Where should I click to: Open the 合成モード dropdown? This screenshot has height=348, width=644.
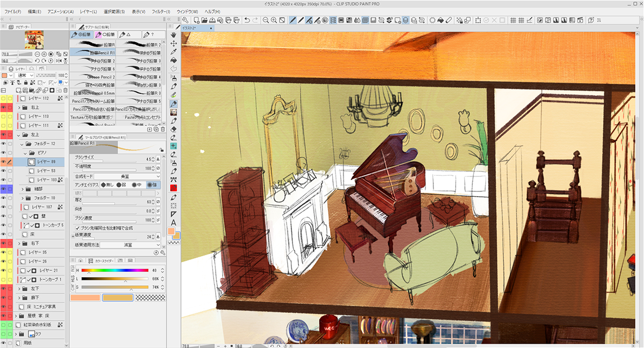click(128, 176)
